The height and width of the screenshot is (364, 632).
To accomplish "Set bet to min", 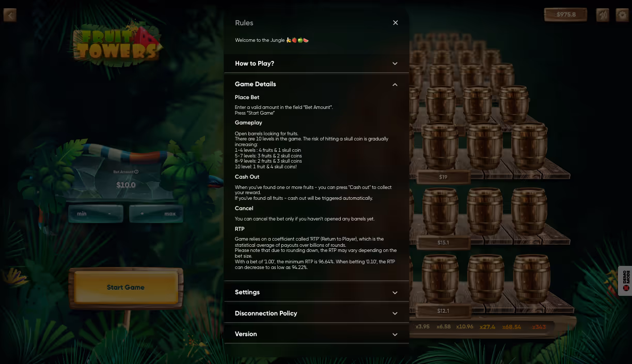I will tap(82, 214).
